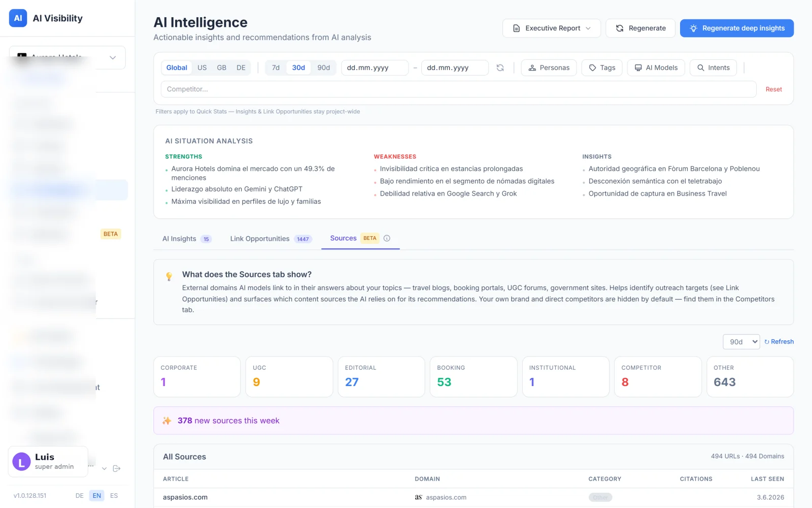Click the aspasios.com article link

point(185,497)
